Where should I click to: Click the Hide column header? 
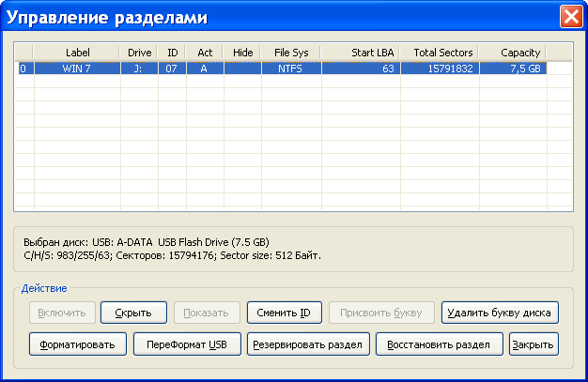tap(242, 53)
